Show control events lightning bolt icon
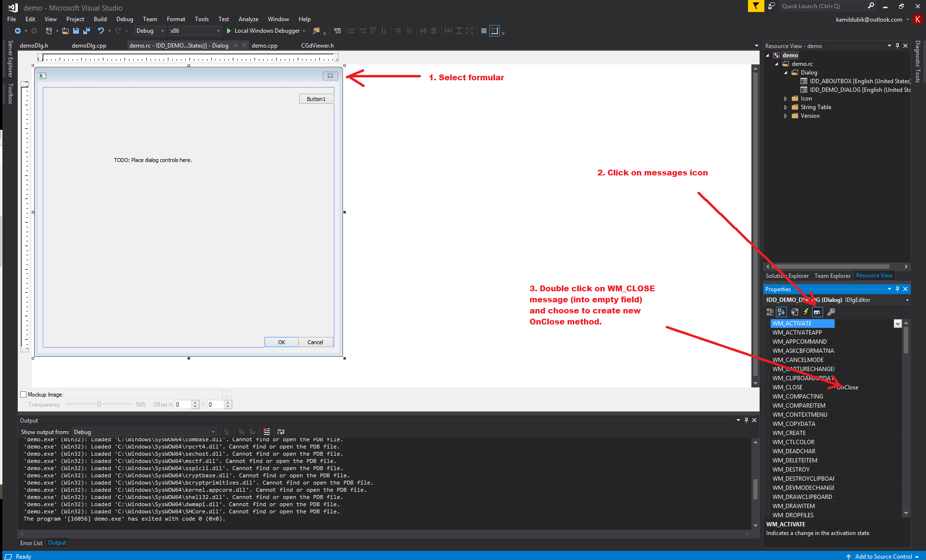926x560 pixels. 806,312
